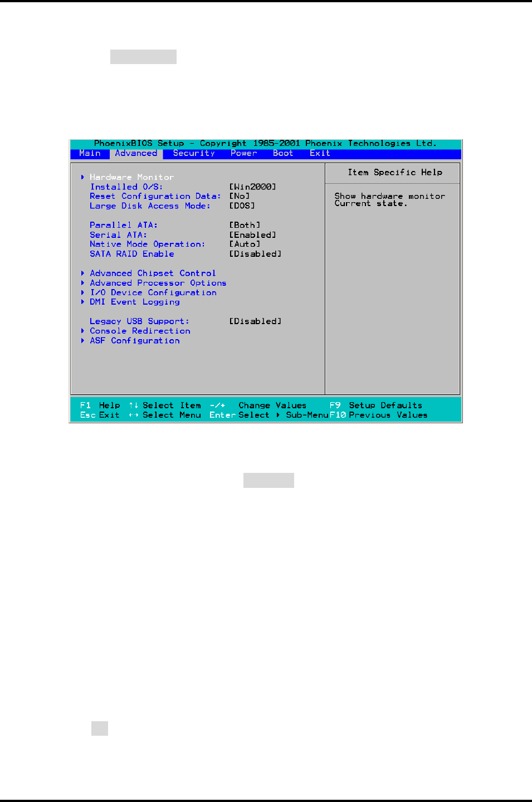
Task: Switch to the Security tab
Action: click(x=194, y=153)
